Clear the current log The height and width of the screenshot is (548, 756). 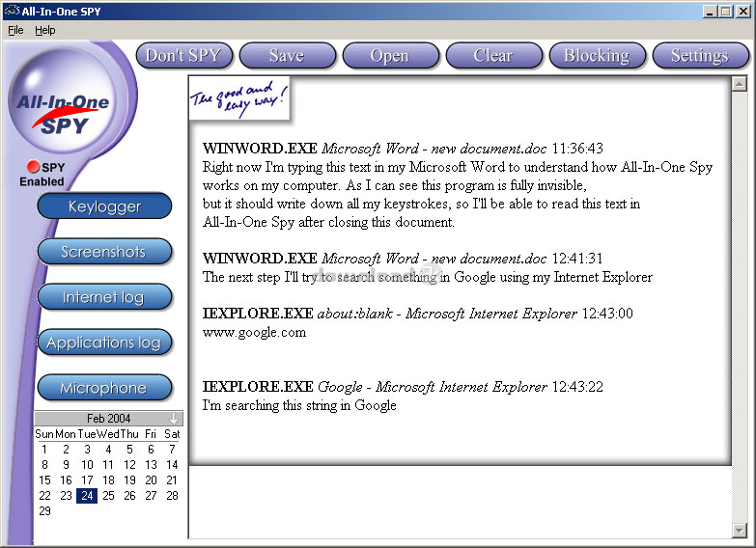coord(493,55)
